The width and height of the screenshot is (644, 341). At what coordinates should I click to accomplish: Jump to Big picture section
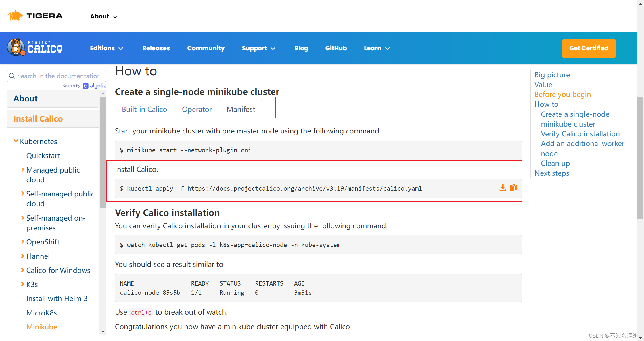[x=552, y=75]
